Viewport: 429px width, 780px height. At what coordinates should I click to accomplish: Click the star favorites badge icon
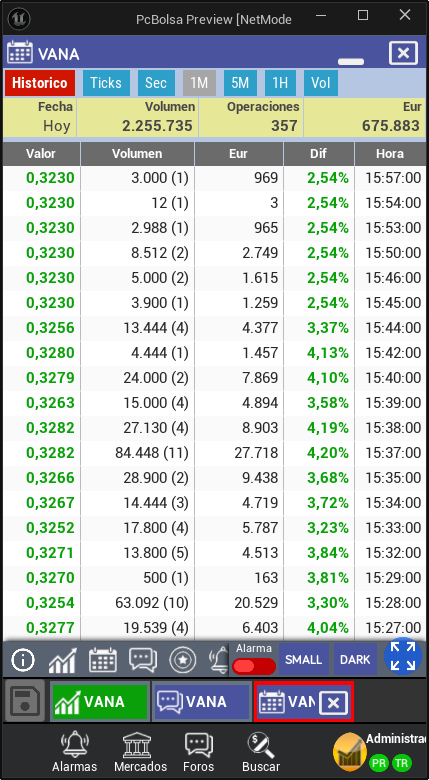[x=183, y=660]
